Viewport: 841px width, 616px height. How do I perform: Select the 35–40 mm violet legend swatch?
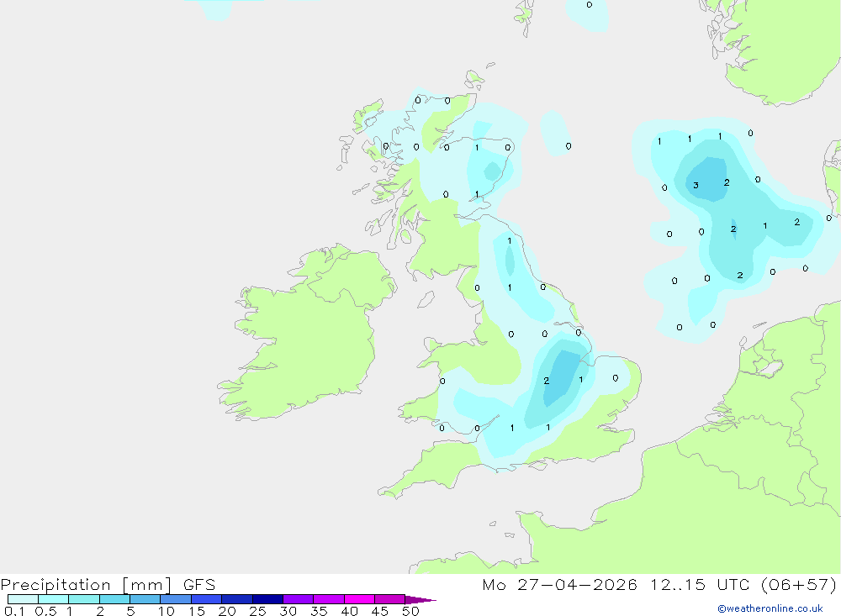328,599
